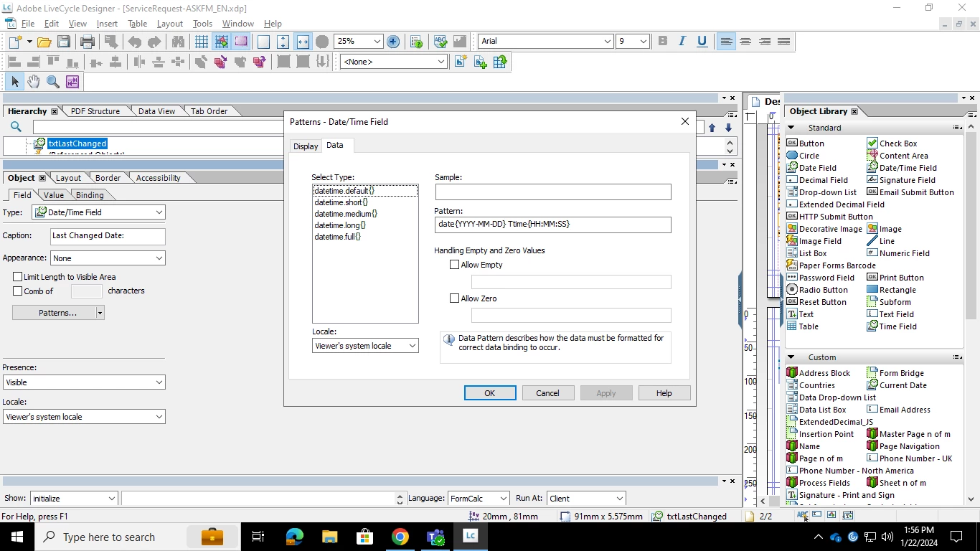Click the Undo arrow icon
This screenshot has height=551, width=980.
pos(135,42)
